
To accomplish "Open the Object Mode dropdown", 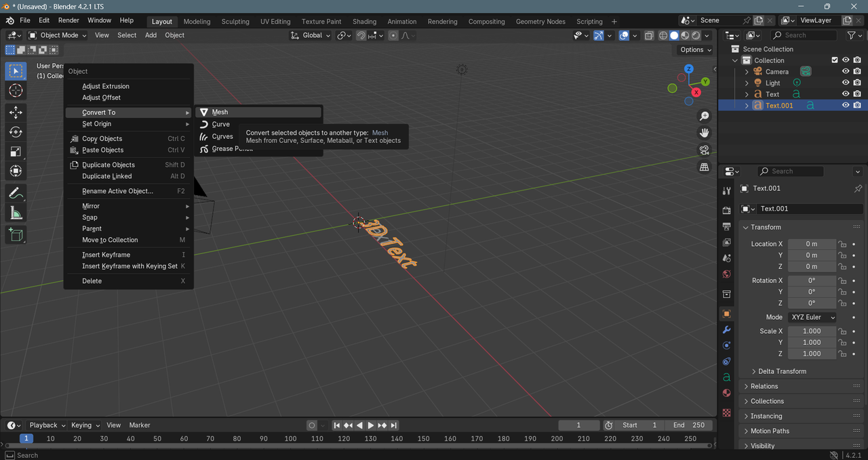I will coord(58,35).
